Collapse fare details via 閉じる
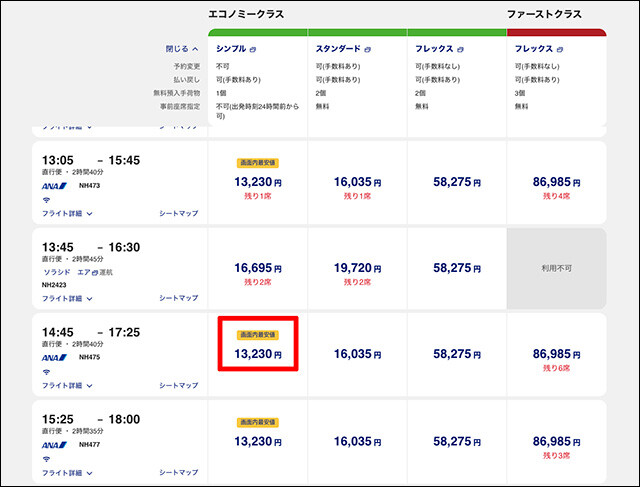The image size is (640, 487). pos(182,49)
